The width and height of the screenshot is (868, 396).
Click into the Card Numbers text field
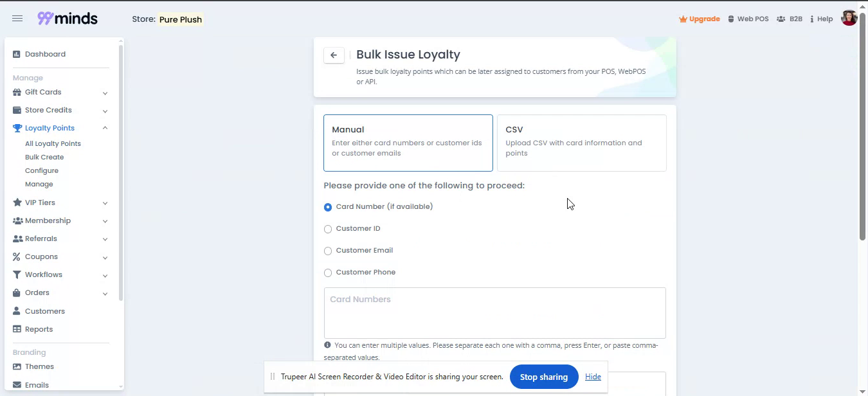[x=494, y=313]
